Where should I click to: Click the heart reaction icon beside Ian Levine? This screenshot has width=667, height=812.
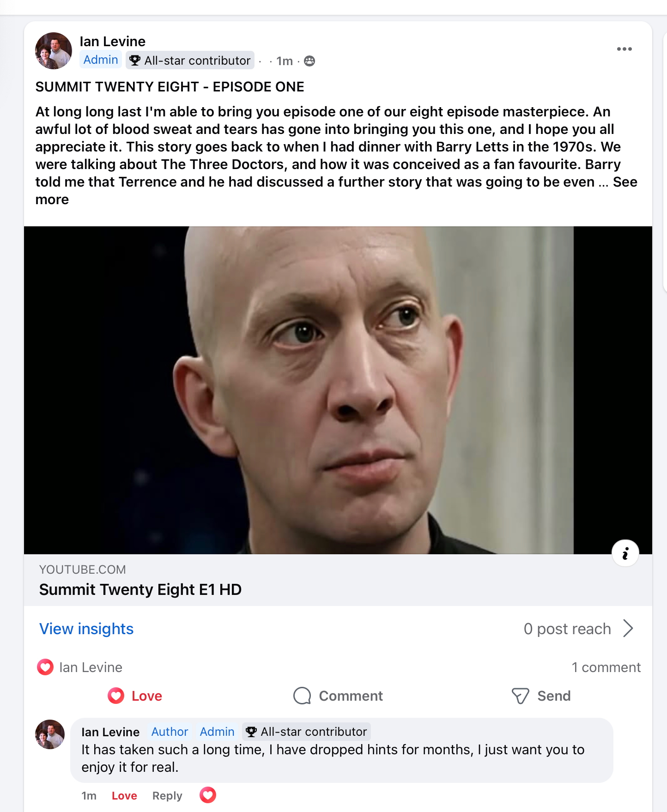coord(45,667)
